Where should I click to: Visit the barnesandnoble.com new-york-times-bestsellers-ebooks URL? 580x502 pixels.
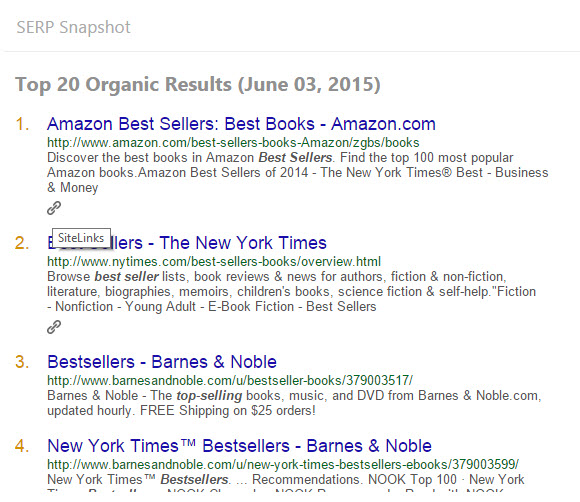(x=283, y=465)
